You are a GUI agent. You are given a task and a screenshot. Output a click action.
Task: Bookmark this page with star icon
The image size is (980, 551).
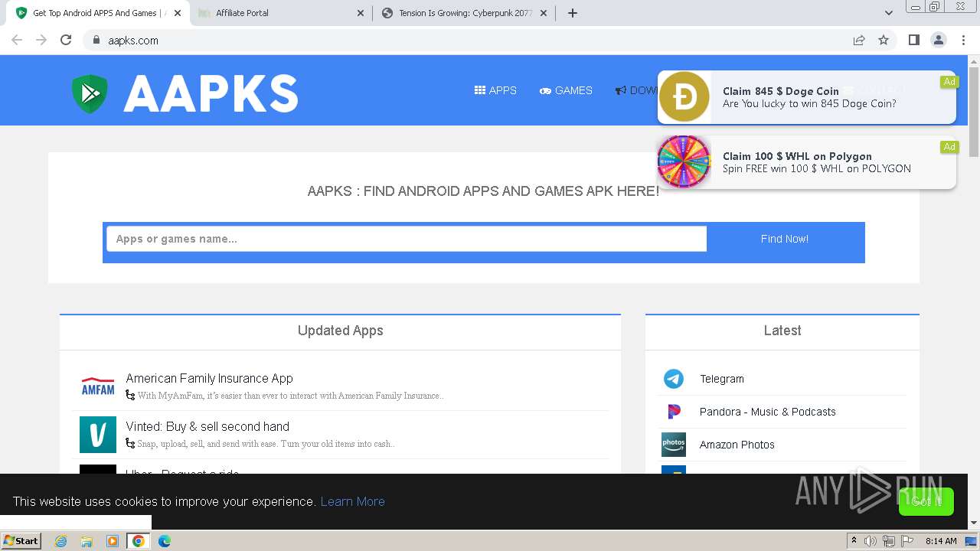884,41
